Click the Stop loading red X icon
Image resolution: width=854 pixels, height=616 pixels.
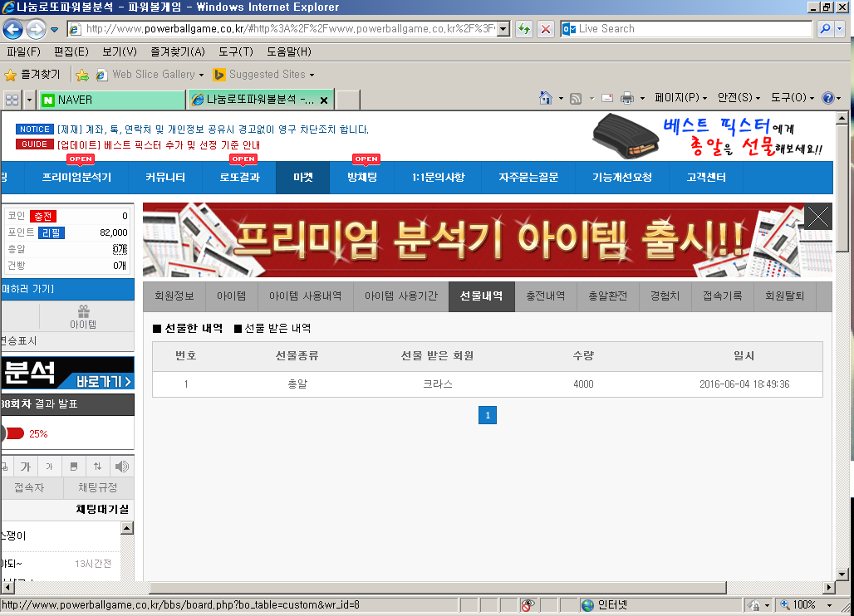click(x=545, y=29)
